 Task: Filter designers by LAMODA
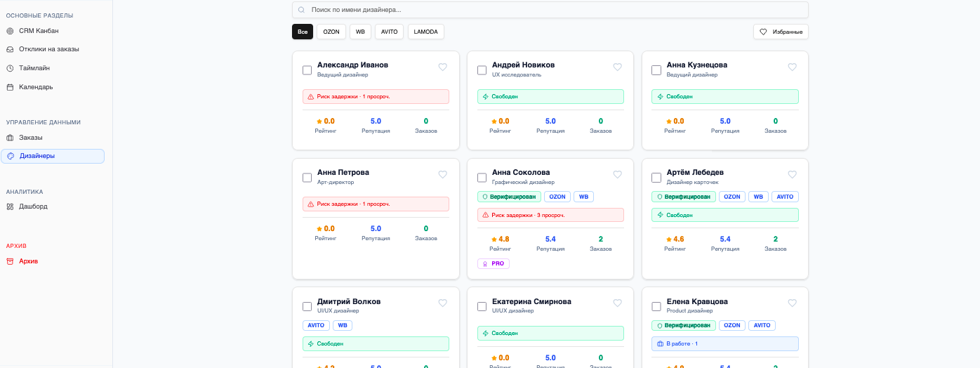(x=426, y=32)
